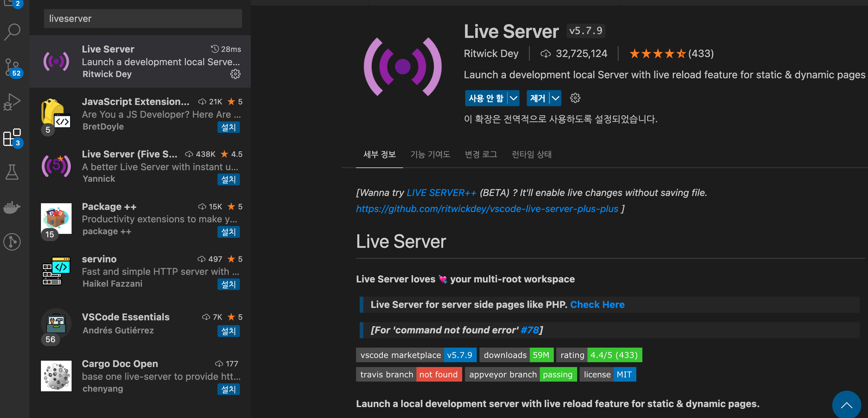Switch to the 런타임 상태 tab
The width and height of the screenshot is (868, 418).
532,154
